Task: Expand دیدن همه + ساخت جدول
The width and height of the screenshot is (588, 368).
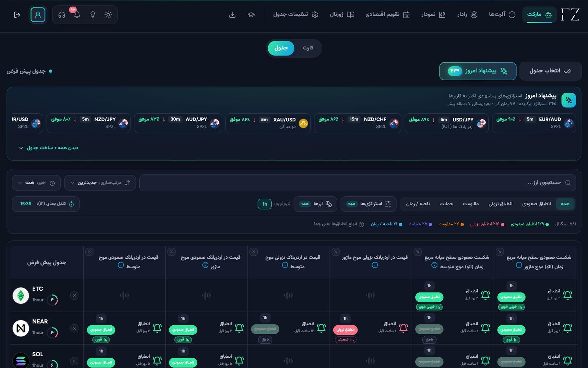Action: 49,148
